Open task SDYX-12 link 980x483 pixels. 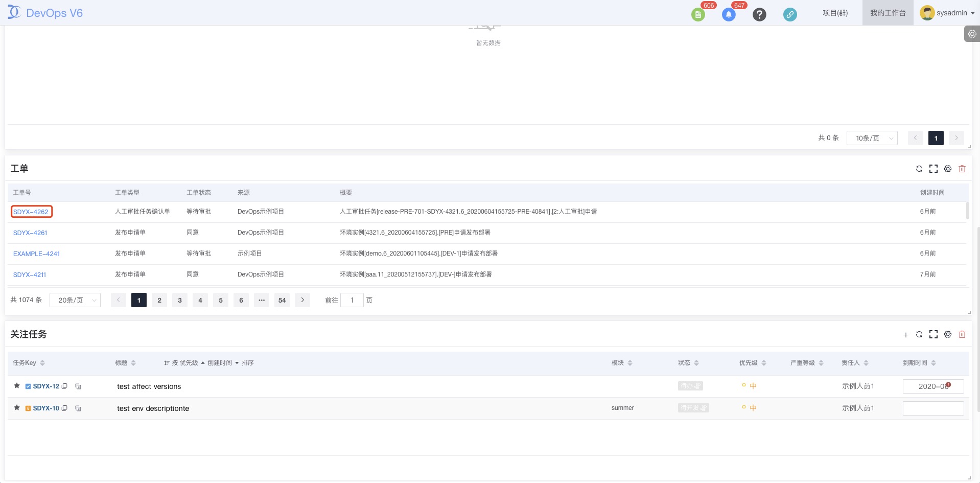[46, 386]
